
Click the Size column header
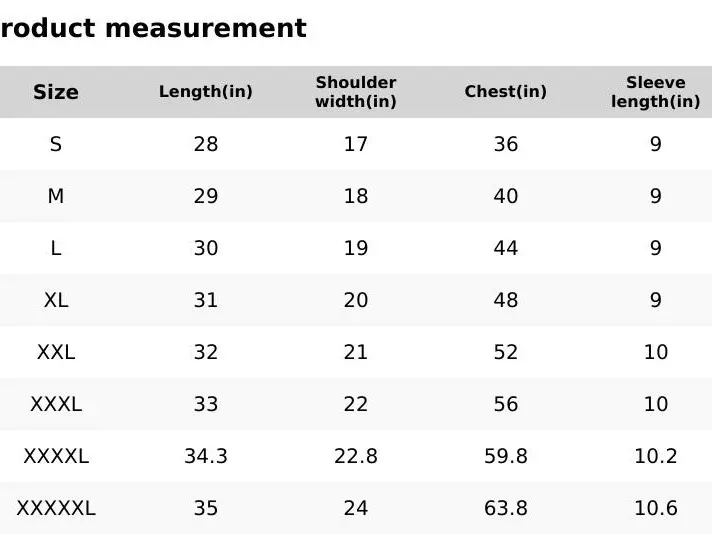point(56,92)
